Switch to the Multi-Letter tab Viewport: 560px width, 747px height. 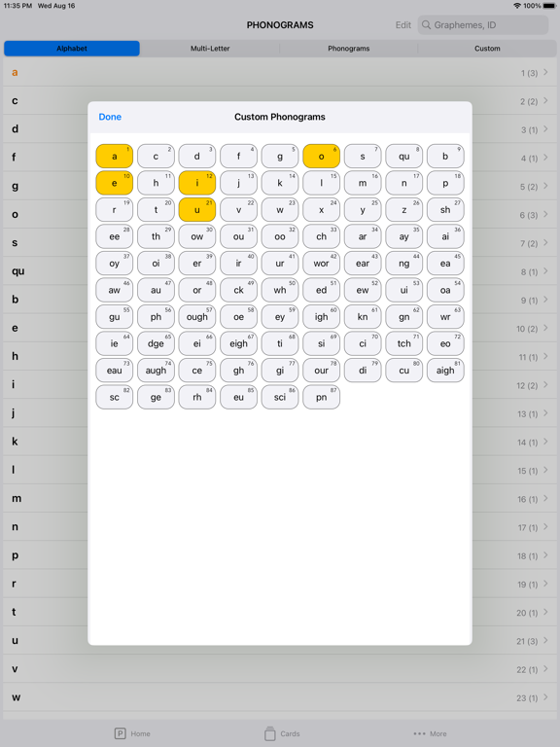click(210, 49)
